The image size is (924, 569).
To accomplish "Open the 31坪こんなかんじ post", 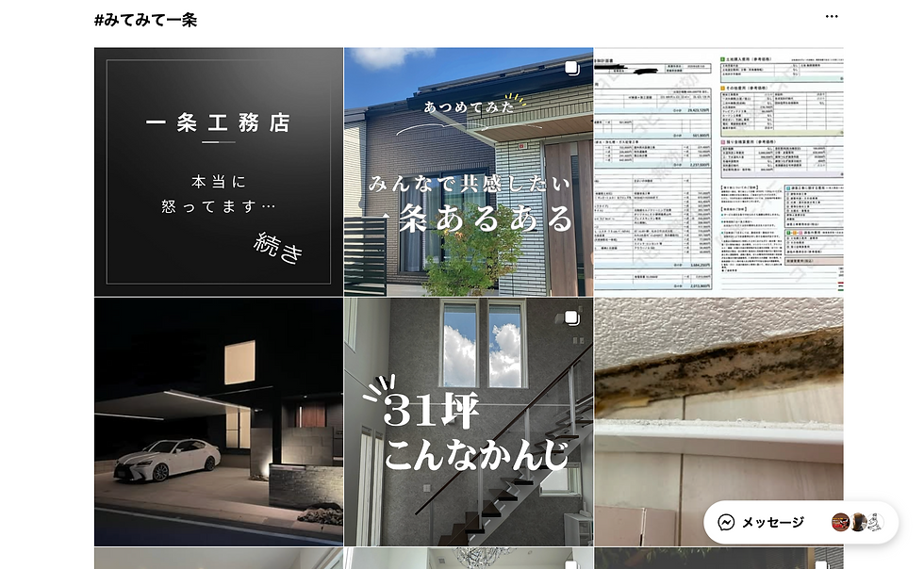I will point(469,422).
